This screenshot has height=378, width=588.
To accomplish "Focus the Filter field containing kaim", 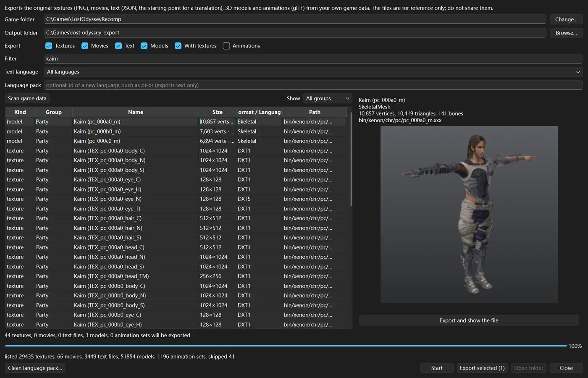I will point(313,59).
